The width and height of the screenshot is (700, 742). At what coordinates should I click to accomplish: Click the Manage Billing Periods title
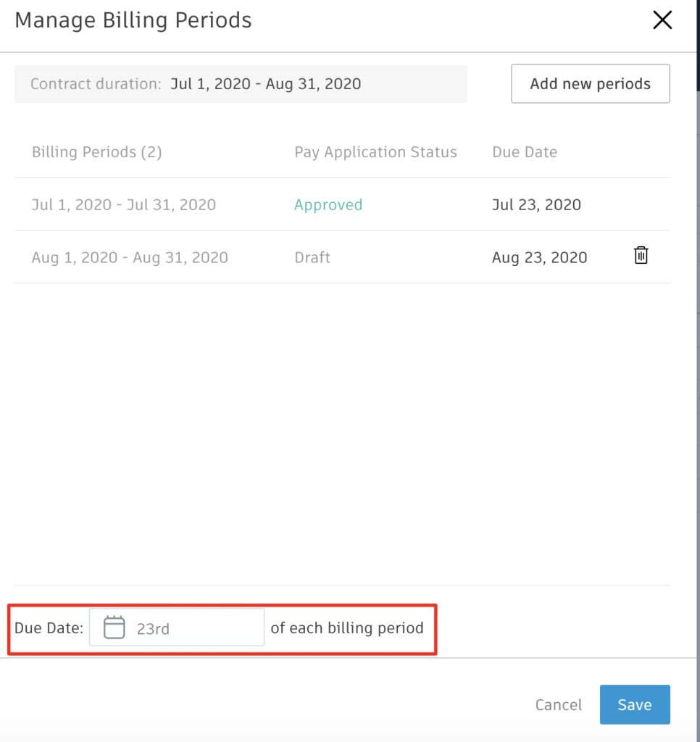click(133, 20)
